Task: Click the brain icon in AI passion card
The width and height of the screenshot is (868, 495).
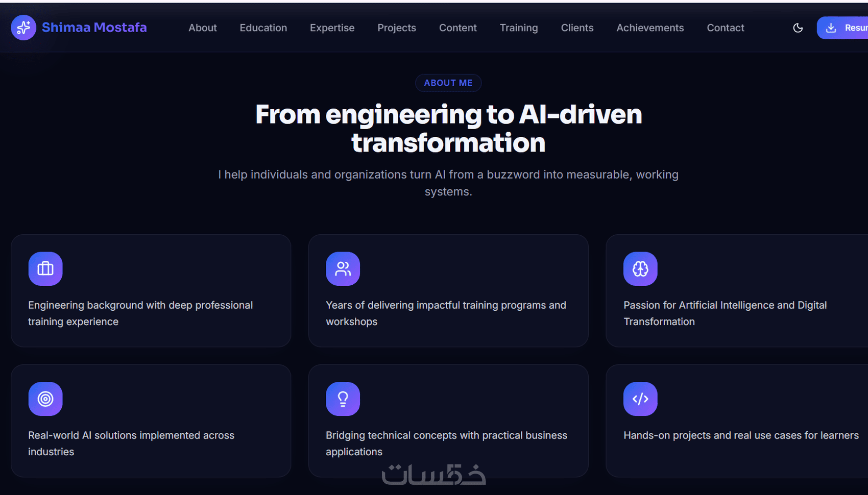Action: (640, 269)
